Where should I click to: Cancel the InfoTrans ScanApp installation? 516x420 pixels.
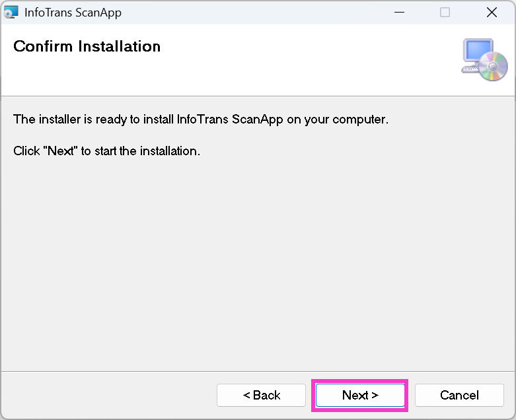click(x=459, y=395)
